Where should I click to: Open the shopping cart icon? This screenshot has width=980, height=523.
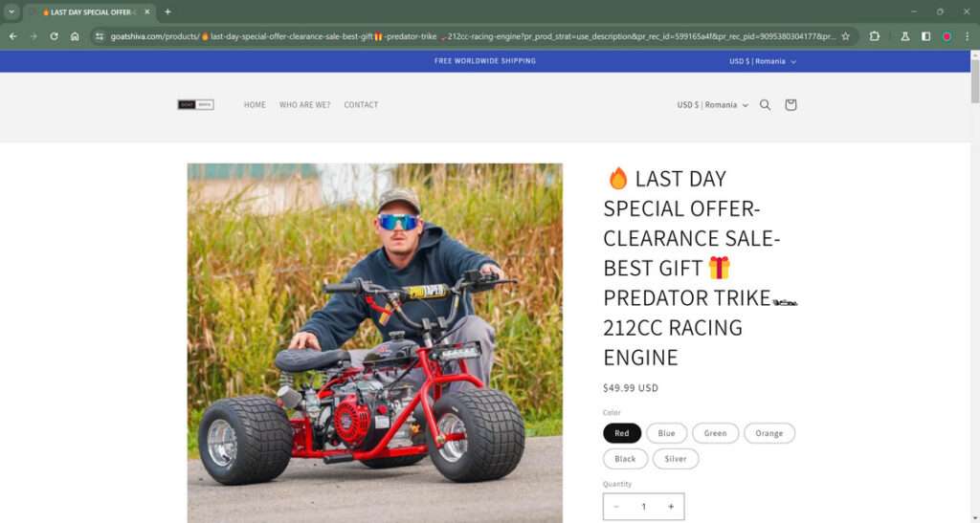[x=791, y=105]
